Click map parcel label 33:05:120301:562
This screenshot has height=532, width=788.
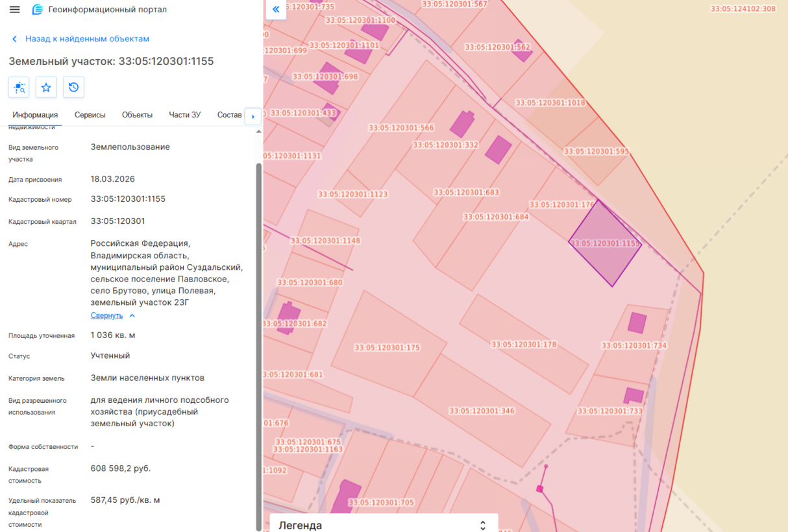pyautogui.click(x=498, y=47)
